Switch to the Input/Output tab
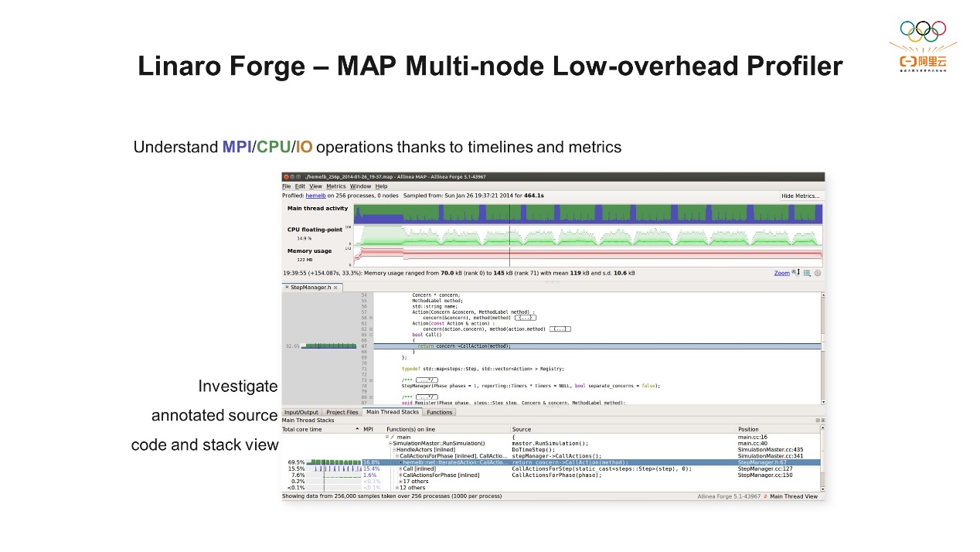The image size is (980, 552). pyautogui.click(x=301, y=412)
